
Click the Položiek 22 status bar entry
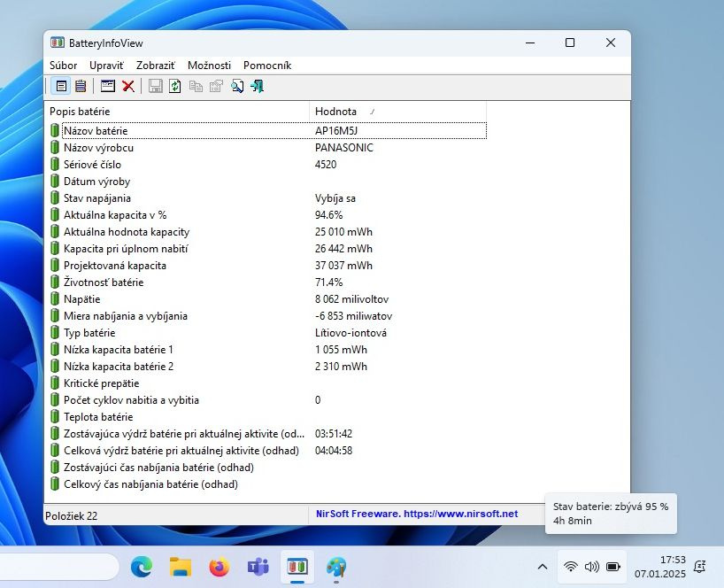click(x=72, y=516)
